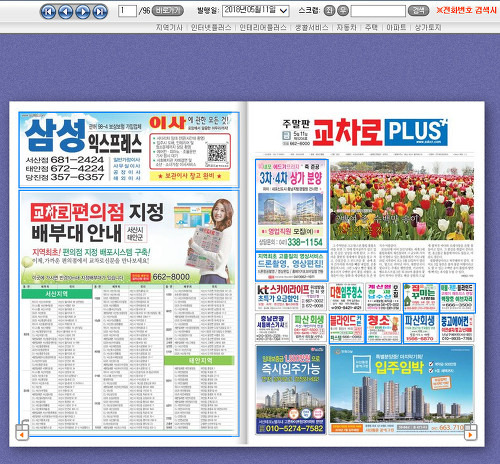Open the 즉시입주가능 apartment ad
This screenshot has height=464, width=500.
291,390
